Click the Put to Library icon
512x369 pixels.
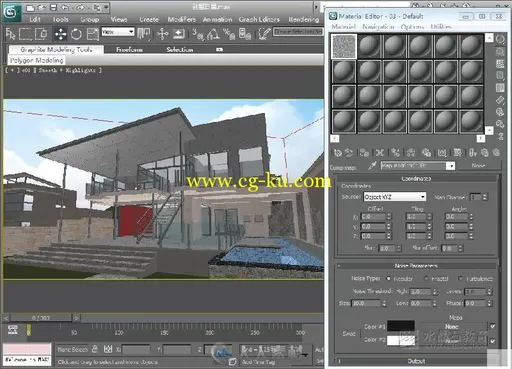tap(426, 153)
